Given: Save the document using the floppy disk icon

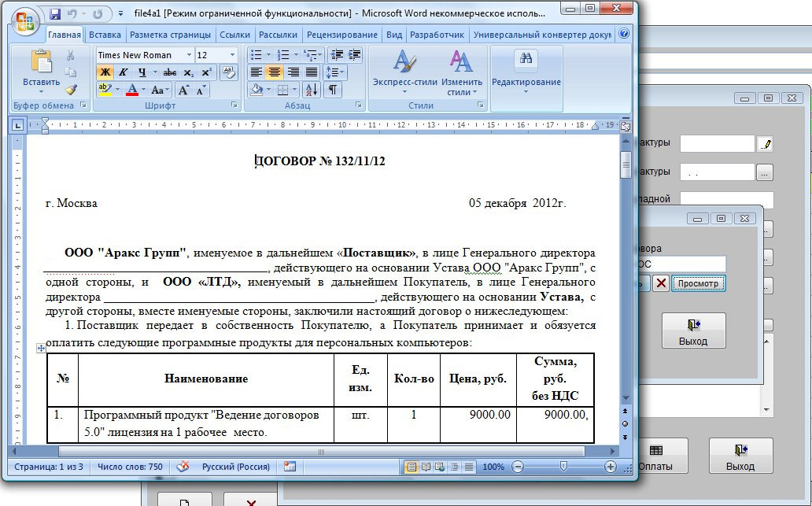Looking at the screenshot, I should tap(55, 14).
